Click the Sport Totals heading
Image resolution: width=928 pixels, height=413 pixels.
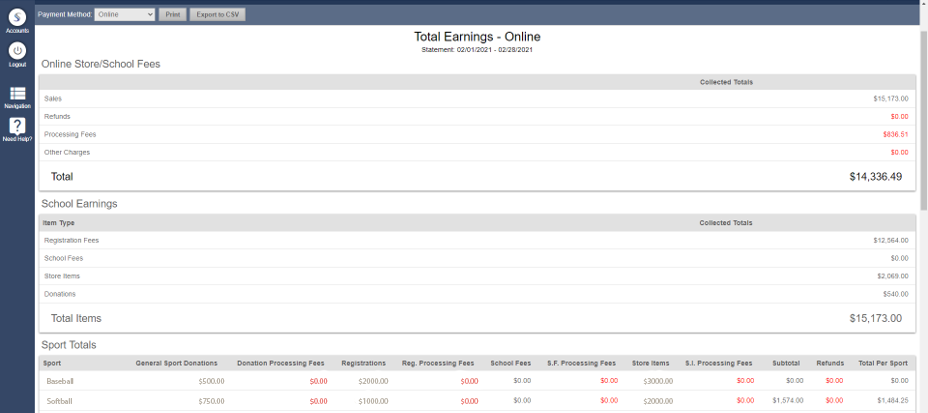[69, 344]
